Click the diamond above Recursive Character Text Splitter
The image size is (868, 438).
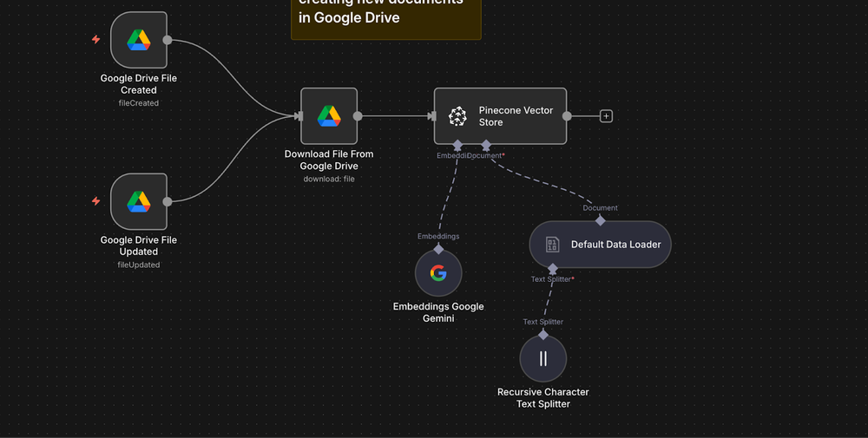(543, 334)
